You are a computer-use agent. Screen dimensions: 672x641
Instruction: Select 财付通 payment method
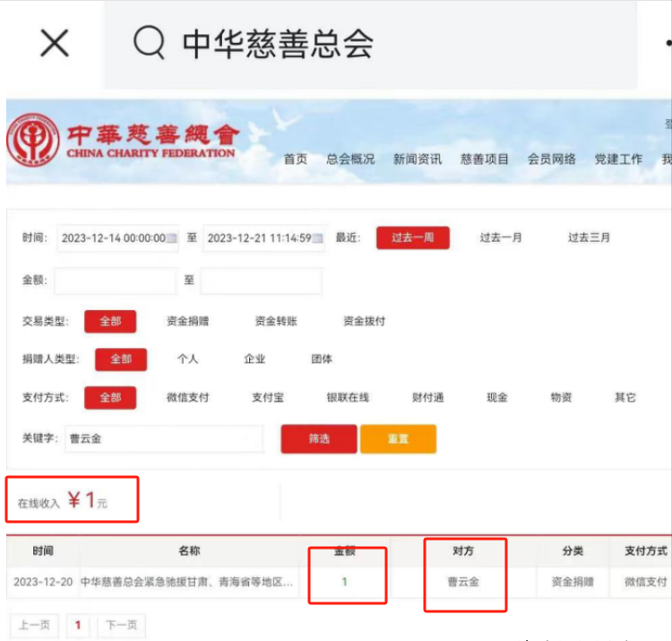427,397
